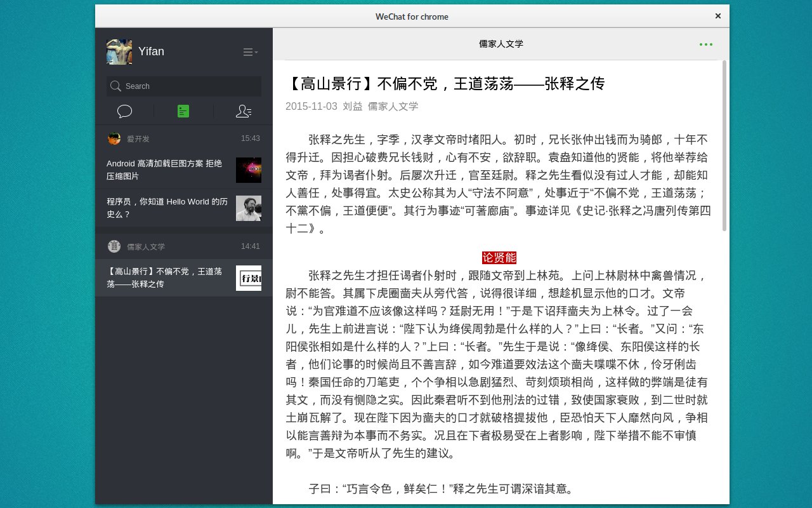Click the 儒家人文学 account avatar in sidebar
The width and height of the screenshot is (812, 508).
coord(114,246)
